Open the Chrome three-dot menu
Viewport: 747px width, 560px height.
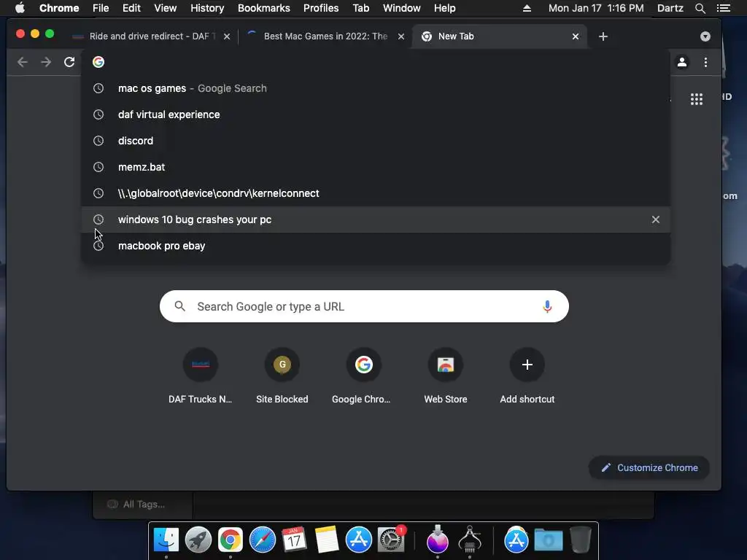pyautogui.click(x=706, y=63)
